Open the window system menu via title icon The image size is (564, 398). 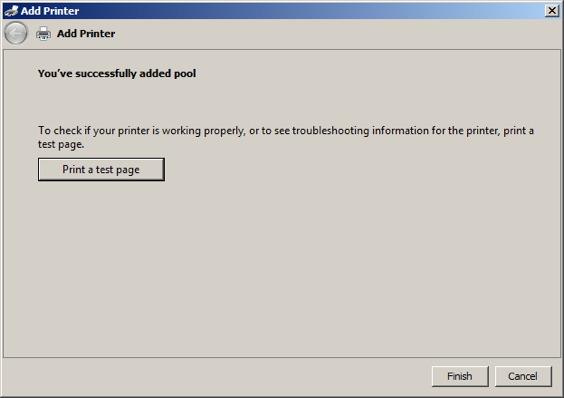click(11, 11)
